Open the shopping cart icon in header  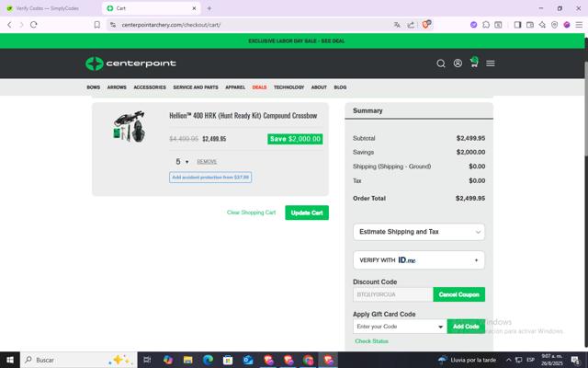pos(474,63)
